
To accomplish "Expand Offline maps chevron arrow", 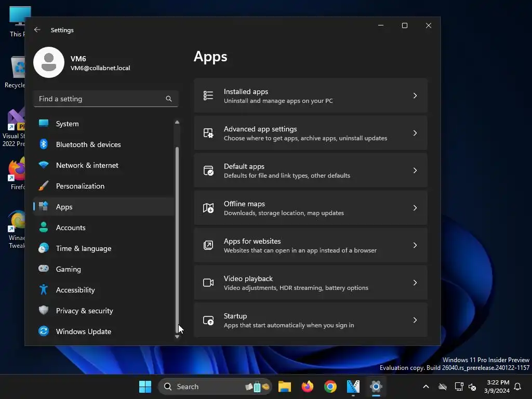I will [415, 208].
